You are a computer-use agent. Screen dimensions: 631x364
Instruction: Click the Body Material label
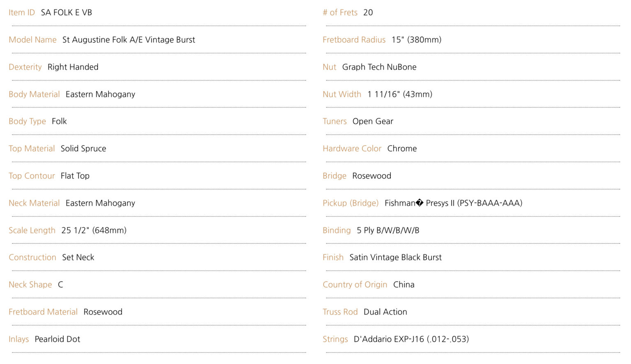[x=34, y=94]
